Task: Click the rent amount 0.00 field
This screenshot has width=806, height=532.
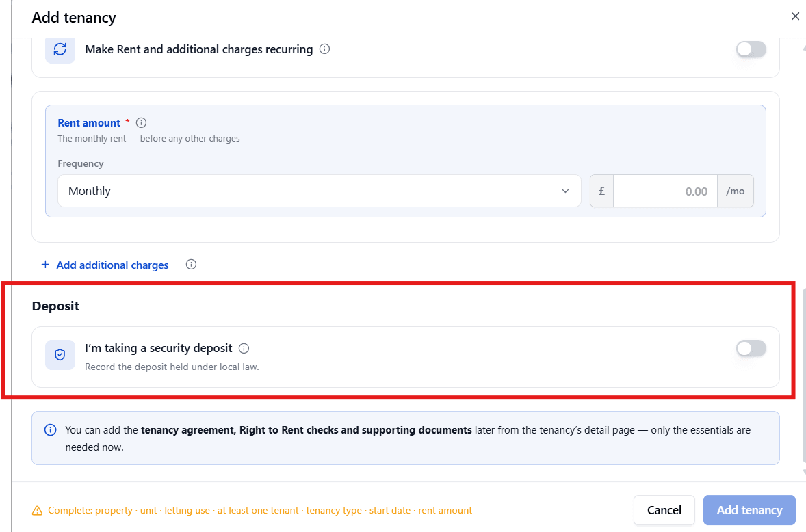Action: tap(665, 191)
